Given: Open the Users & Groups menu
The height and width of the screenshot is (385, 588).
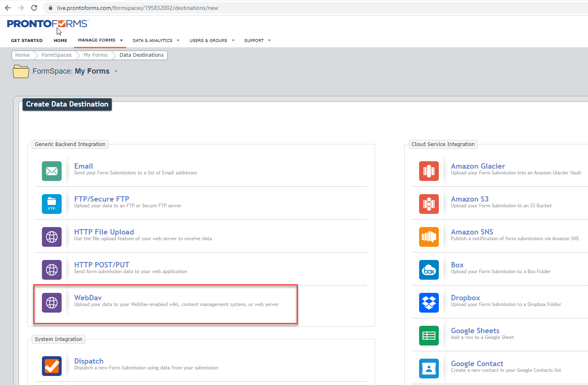Looking at the screenshot, I should (208, 41).
